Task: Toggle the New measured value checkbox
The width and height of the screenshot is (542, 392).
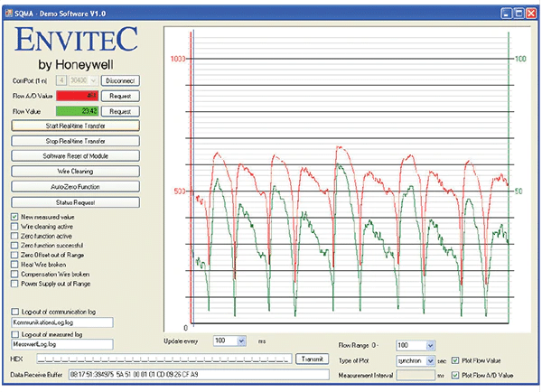Action: 14,217
